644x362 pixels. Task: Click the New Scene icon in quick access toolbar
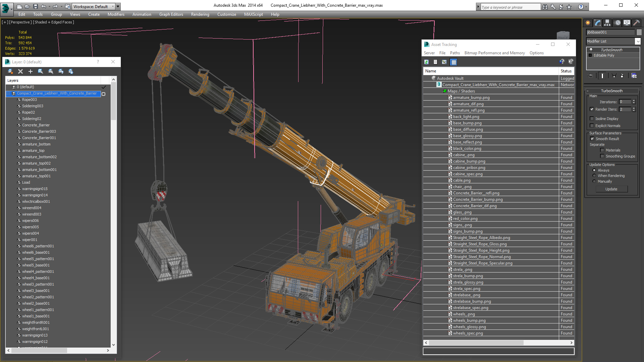(x=19, y=6)
